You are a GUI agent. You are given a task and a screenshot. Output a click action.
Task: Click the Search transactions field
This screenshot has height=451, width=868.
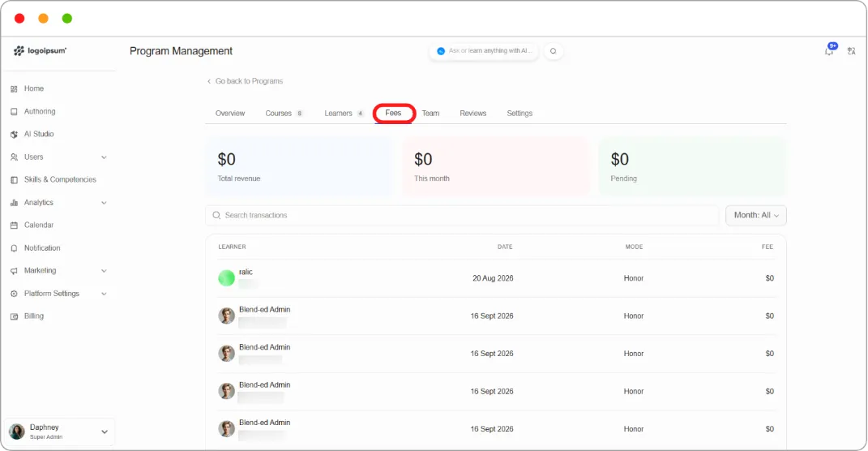pyautogui.click(x=462, y=216)
